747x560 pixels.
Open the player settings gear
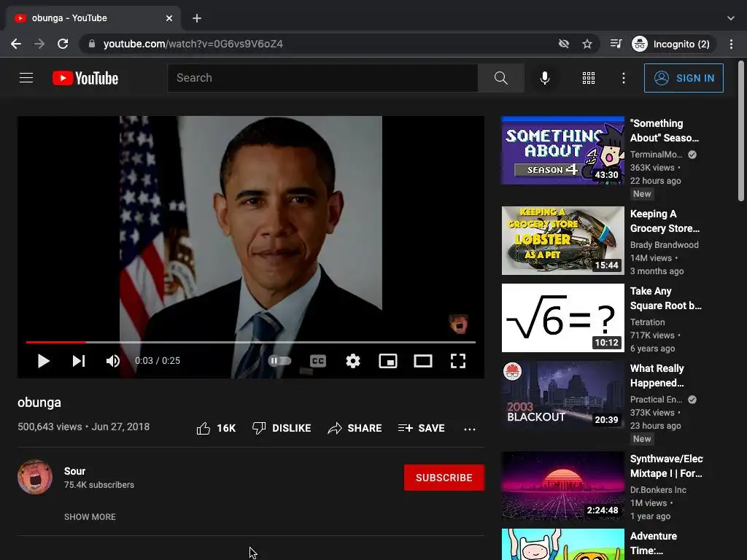pos(353,361)
